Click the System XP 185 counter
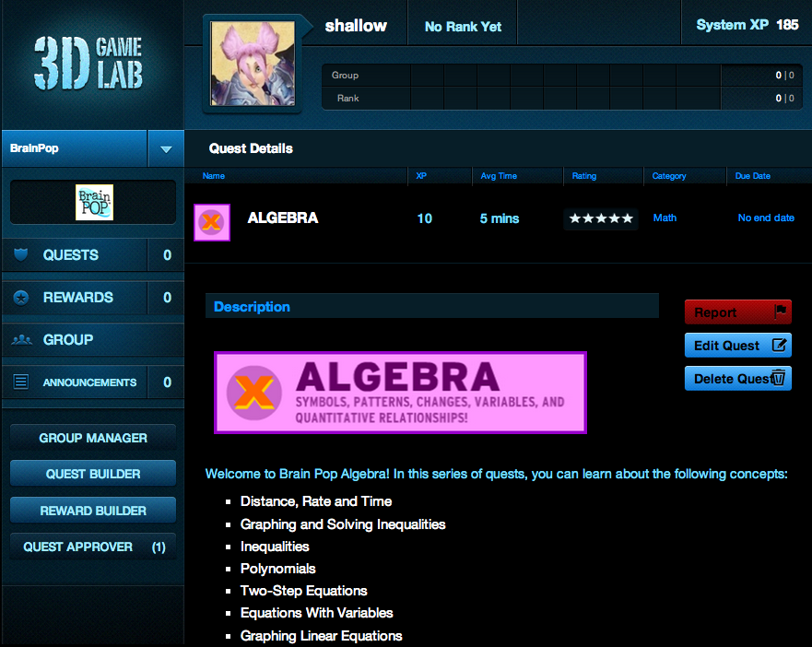The height and width of the screenshot is (647, 812). coord(747,25)
